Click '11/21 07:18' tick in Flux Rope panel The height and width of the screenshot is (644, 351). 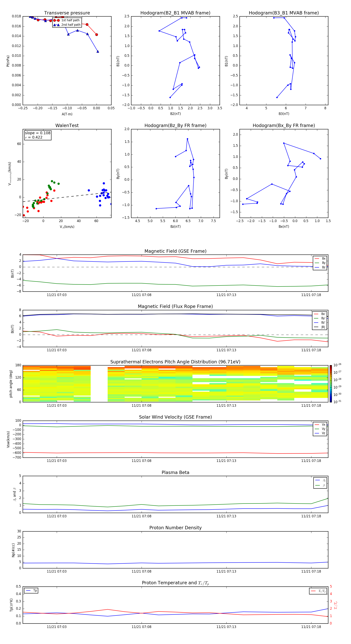(x=311, y=350)
